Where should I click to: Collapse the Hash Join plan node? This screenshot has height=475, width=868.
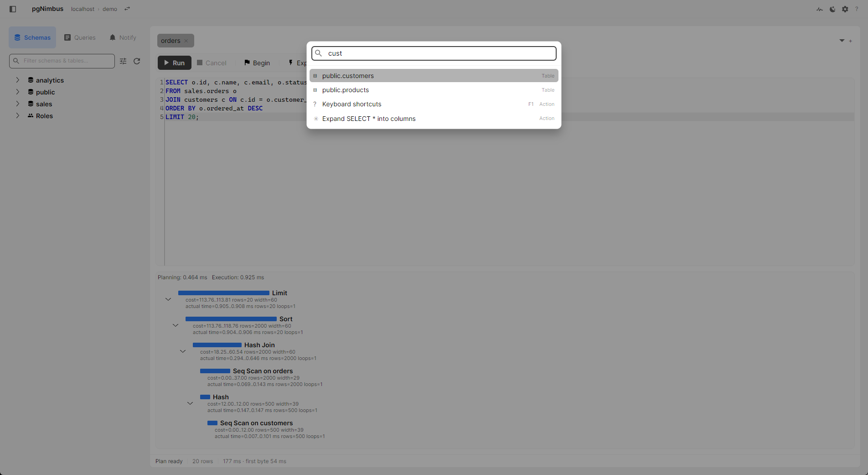(x=183, y=351)
